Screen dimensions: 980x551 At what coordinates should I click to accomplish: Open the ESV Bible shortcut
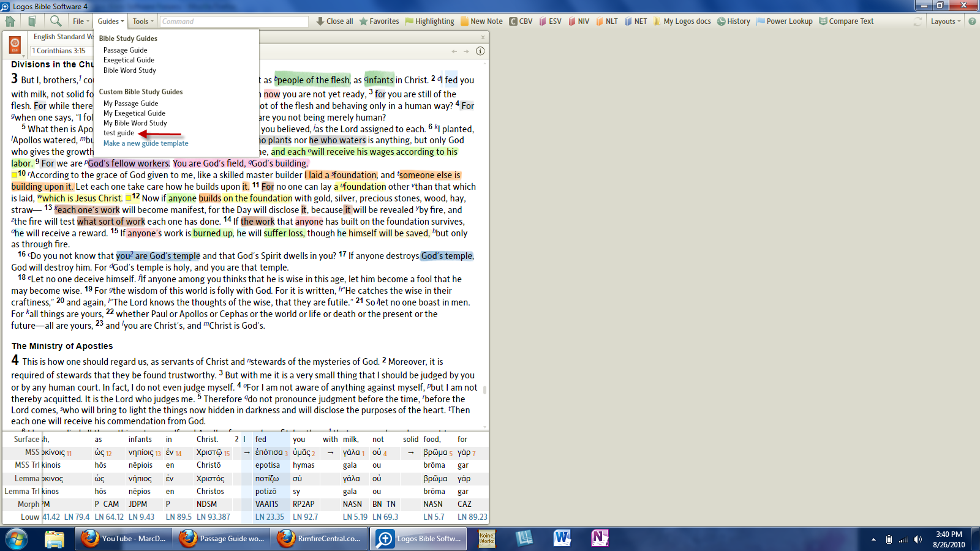[x=550, y=21]
